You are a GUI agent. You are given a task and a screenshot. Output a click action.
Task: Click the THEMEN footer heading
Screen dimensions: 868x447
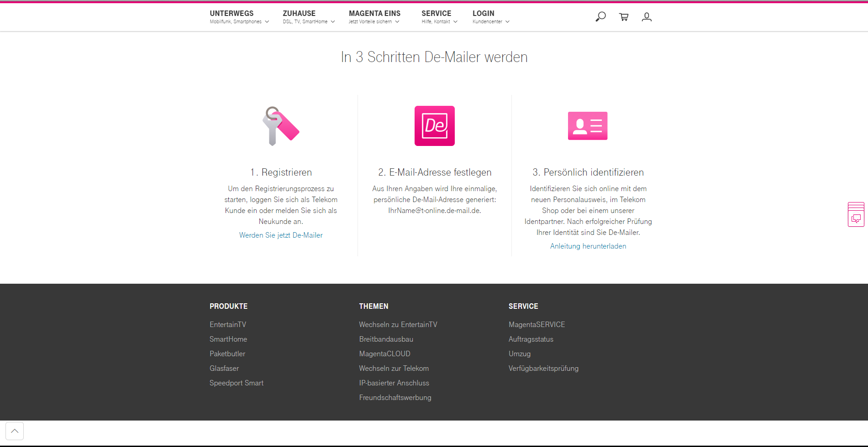click(374, 307)
